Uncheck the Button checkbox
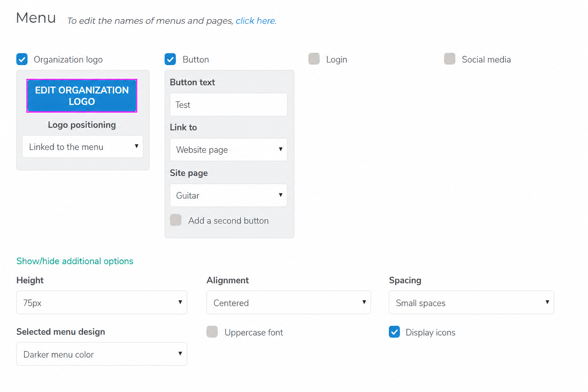The width and height of the screenshot is (588, 392). (170, 59)
